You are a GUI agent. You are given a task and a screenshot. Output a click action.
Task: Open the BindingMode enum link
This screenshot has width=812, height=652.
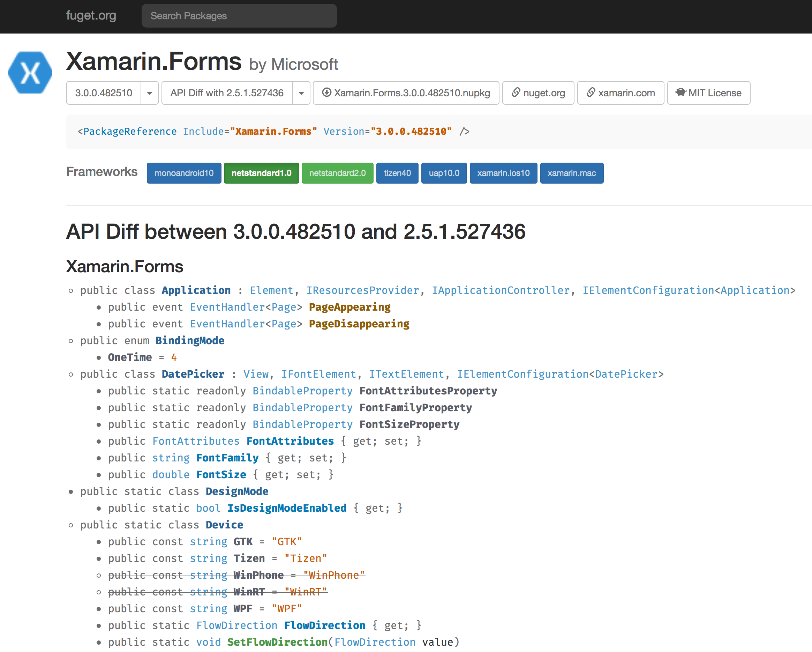click(x=190, y=340)
